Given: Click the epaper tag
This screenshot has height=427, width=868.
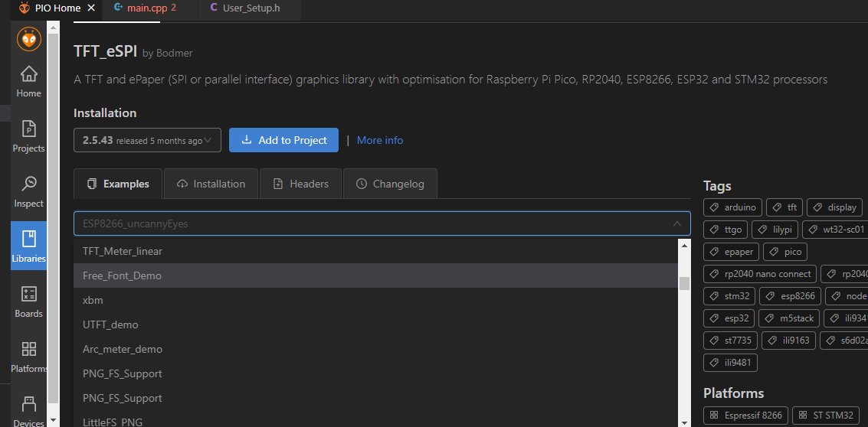Looking at the screenshot, I should [x=732, y=252].
